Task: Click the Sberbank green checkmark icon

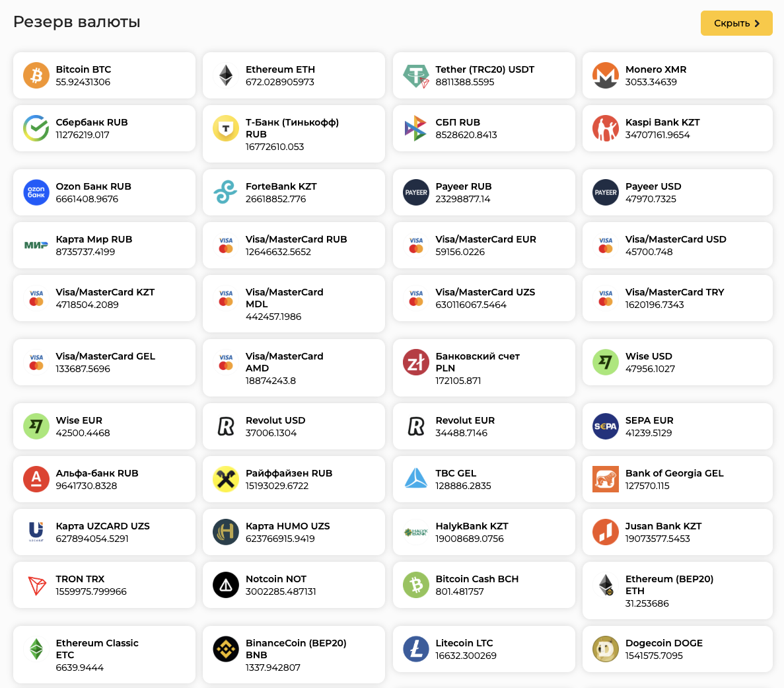Action: click(36, 128)
